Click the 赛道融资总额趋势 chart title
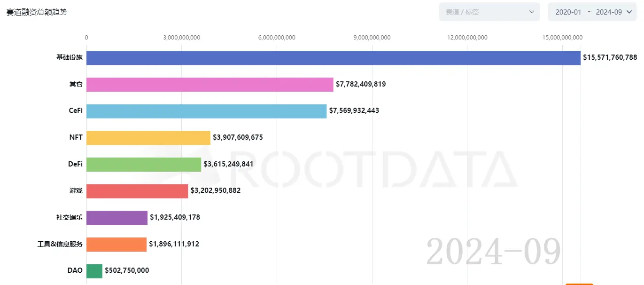The image size is (644, 285). point(37,12)
